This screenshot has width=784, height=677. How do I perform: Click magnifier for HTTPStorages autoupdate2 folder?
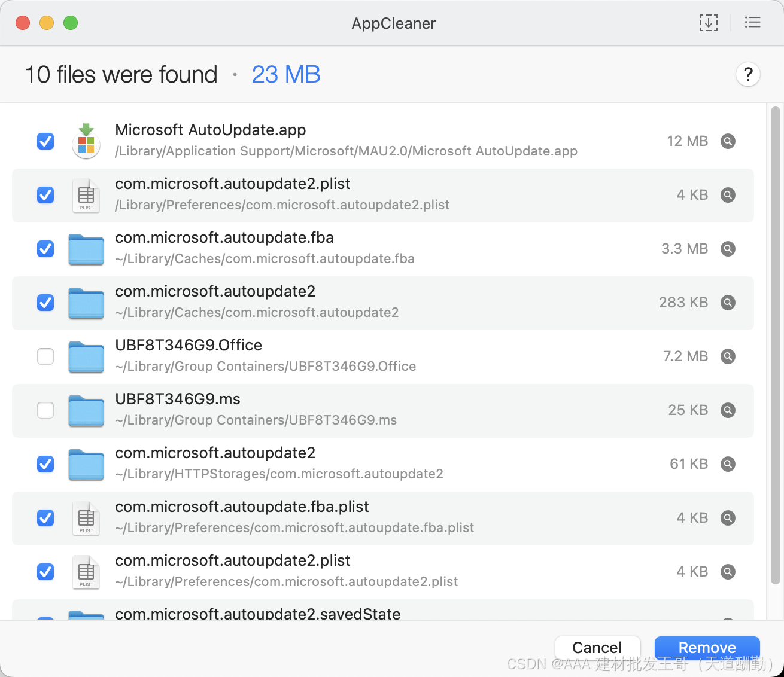pos(728,464)
